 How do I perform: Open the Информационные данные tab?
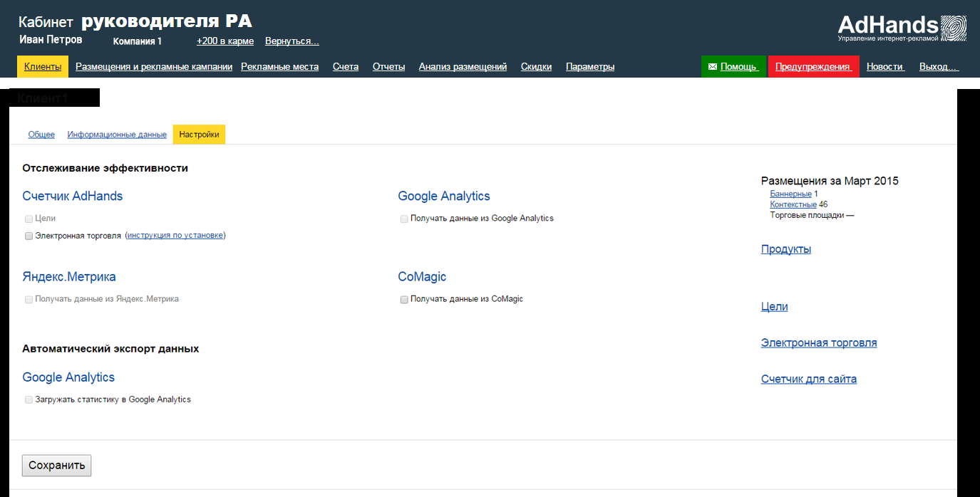click(x=117, y=135)
